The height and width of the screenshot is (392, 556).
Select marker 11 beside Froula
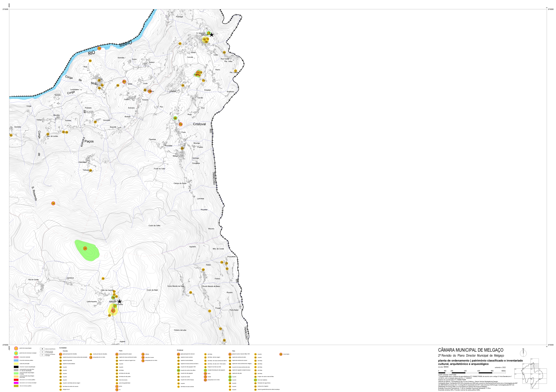(210, 311)
